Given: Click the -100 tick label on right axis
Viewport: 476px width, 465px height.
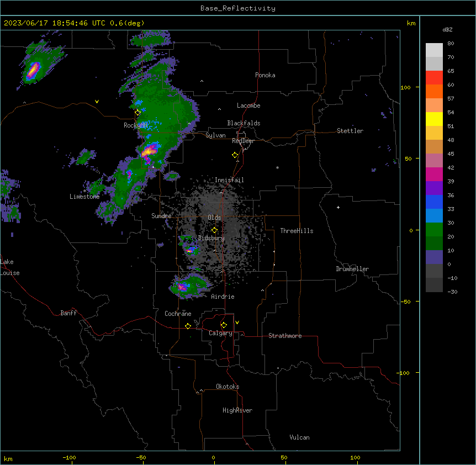Looking at the screenshot, I should coord(404,373).
